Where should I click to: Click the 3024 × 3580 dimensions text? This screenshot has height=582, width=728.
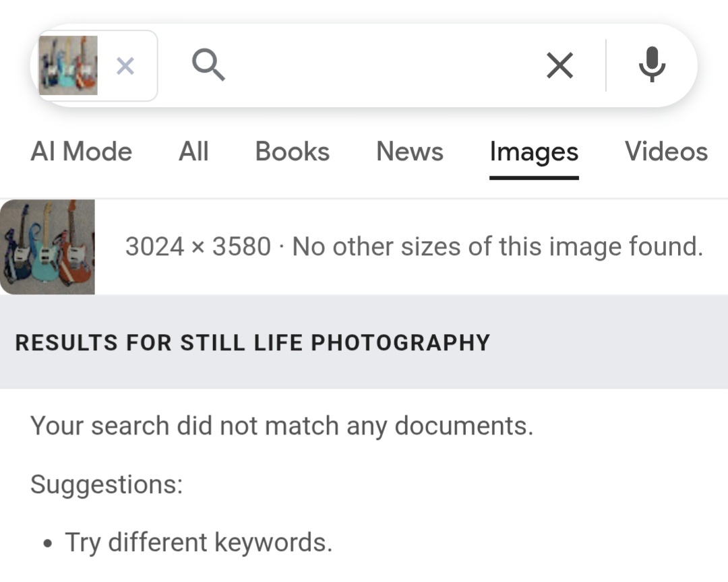click(x=198, y=247)
